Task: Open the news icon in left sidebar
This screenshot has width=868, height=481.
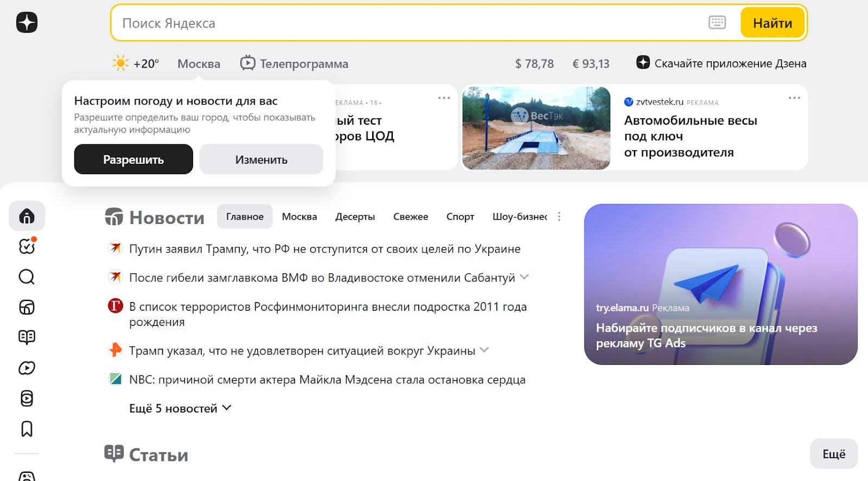Action: coord(27,307)
